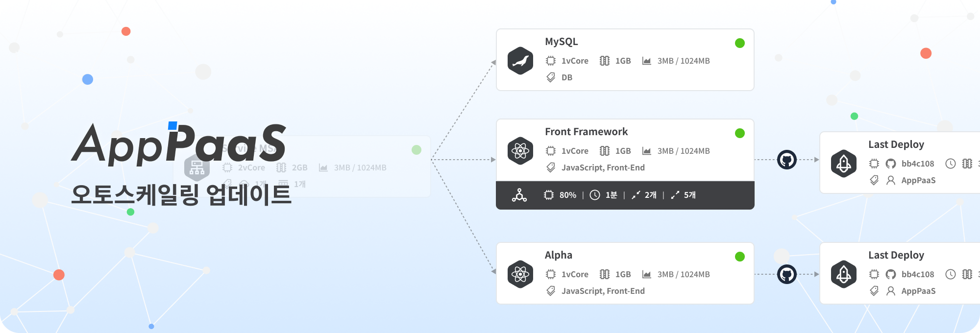Click user icon beside AppPaaS in lower Last Deploy
This screenshot has width=980, height=333.
coord(891,291)
